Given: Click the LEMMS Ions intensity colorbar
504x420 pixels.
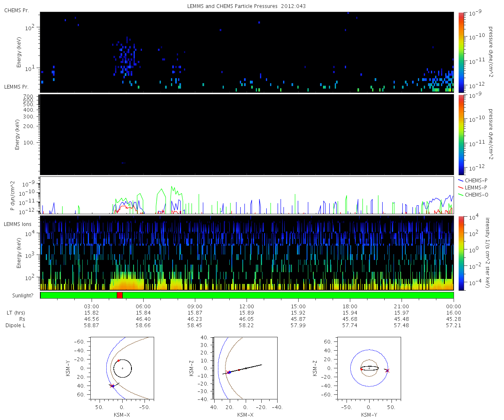Looking at the screenshot, I should [x=461, y=253].
